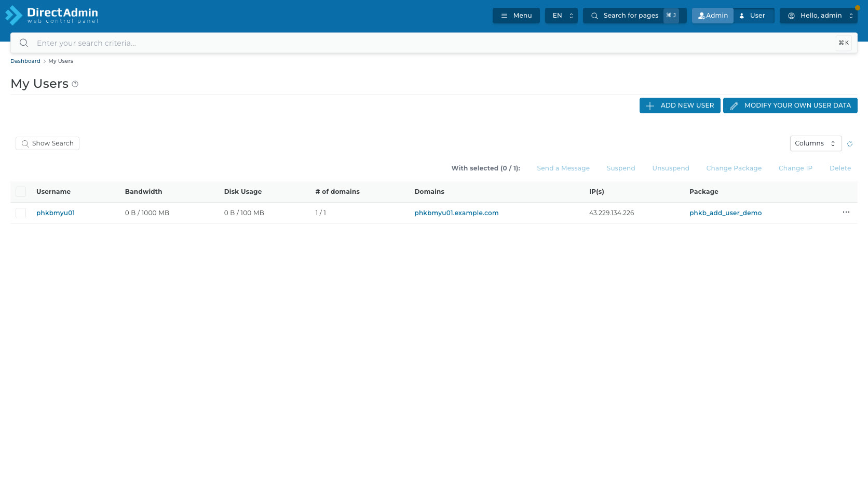Click Change IP bulk action
Image resolution: width=868 pixels, height=489 pixels.
795,168
